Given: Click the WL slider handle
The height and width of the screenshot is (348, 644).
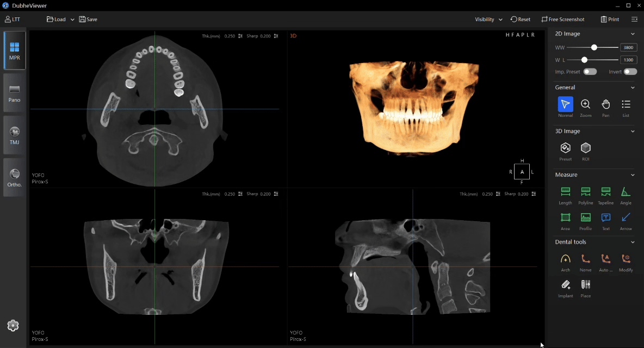Looking at the screenshot, I should point(584,60).
